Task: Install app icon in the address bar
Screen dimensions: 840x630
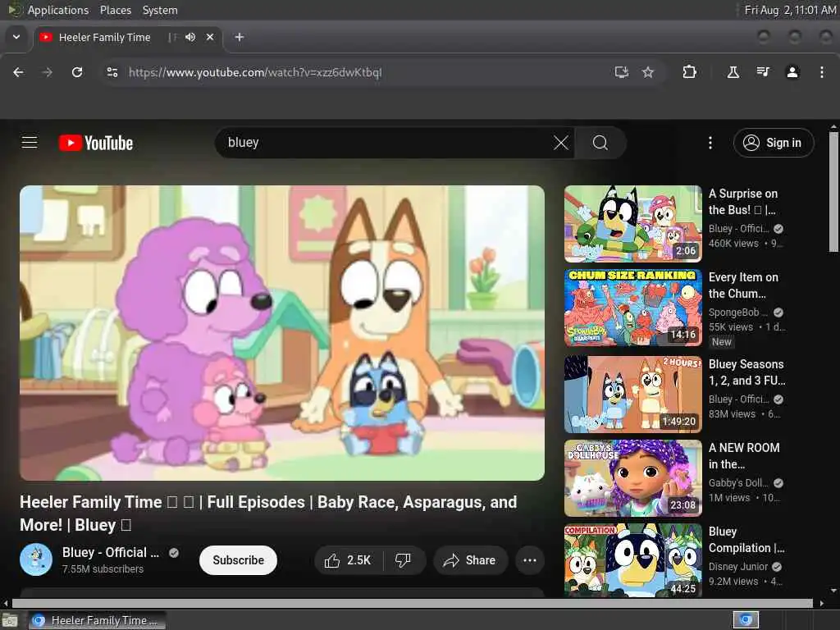Action: (x=622, y=72)
